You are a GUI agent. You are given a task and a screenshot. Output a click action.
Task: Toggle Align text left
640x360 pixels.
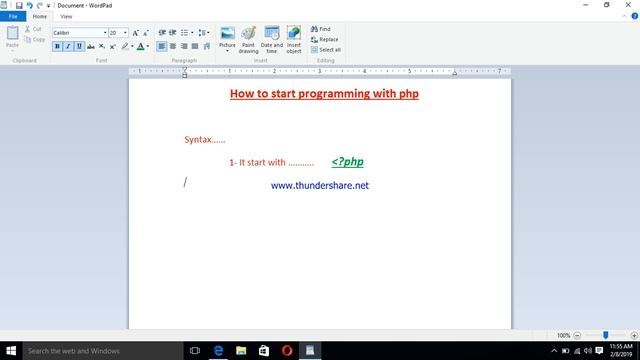162,46
